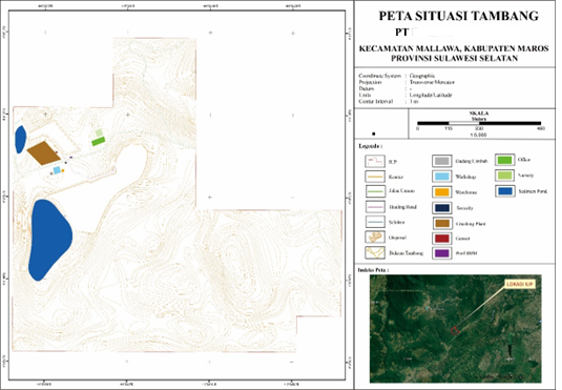
Task: Click the pink Hauling Road line symbol
Action: click(x=375, y=207)
